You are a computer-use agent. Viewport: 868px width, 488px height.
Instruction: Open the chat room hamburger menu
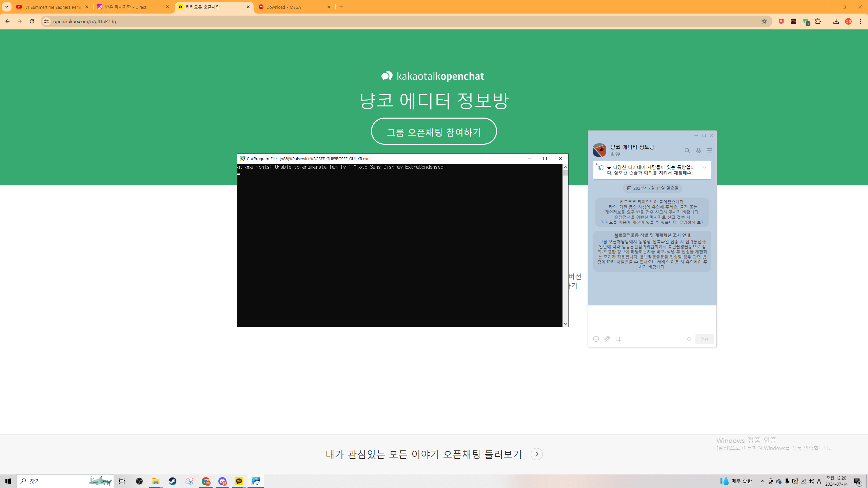[709, 150]
